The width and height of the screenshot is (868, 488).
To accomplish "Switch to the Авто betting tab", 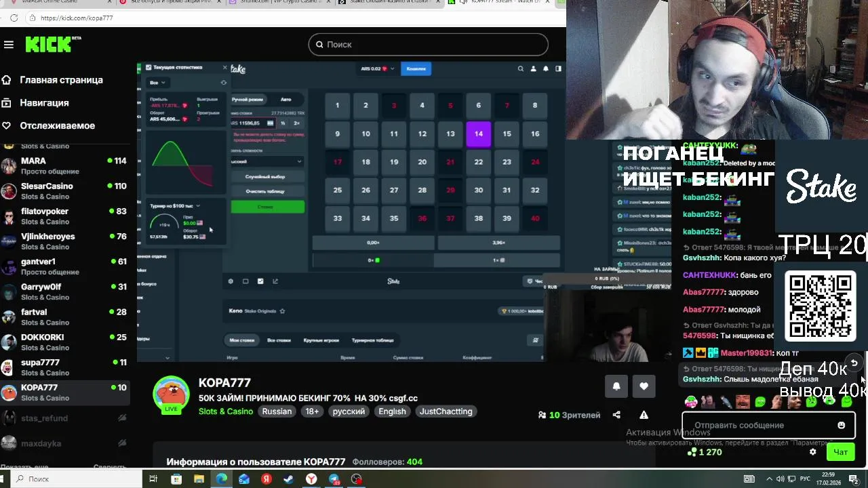I will [x=285, y=100].
